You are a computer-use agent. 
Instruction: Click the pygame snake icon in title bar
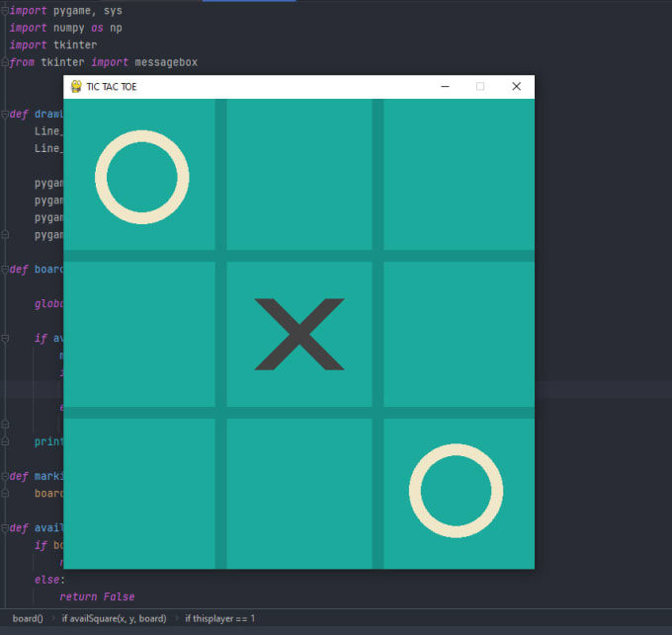[76, 87]
